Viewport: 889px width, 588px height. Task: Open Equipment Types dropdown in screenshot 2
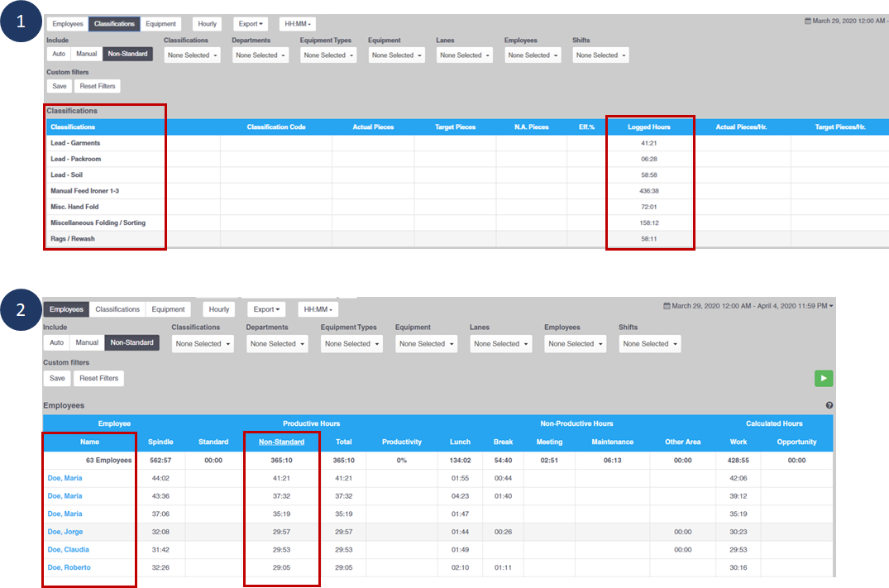(351, 343)
